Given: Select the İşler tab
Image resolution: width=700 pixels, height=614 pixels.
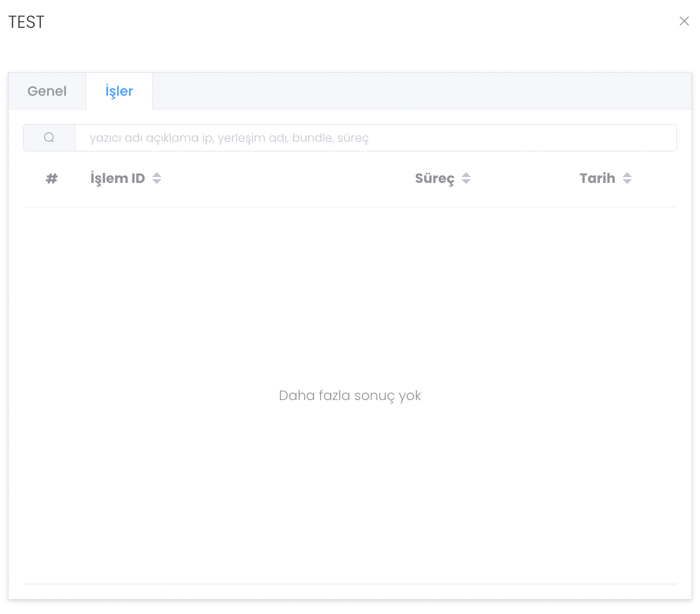Looking at the screenshot, I should pyautogui.click(x=119, y=91).
